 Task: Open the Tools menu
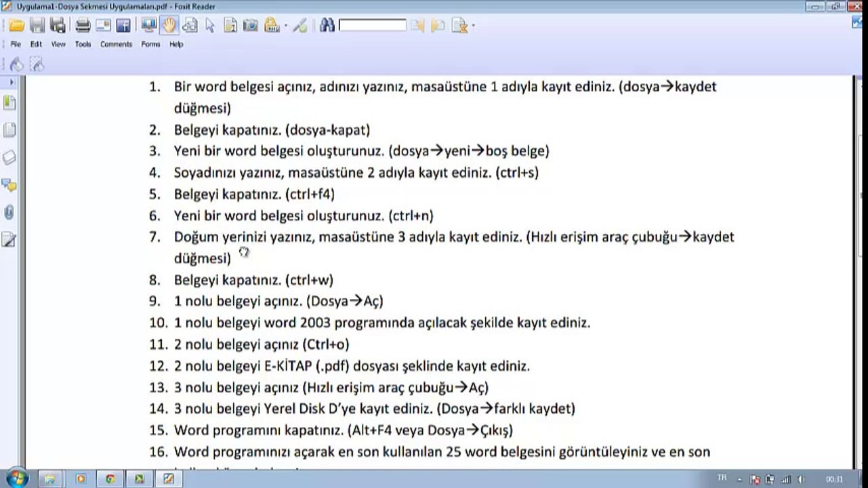tap(83, 44)
